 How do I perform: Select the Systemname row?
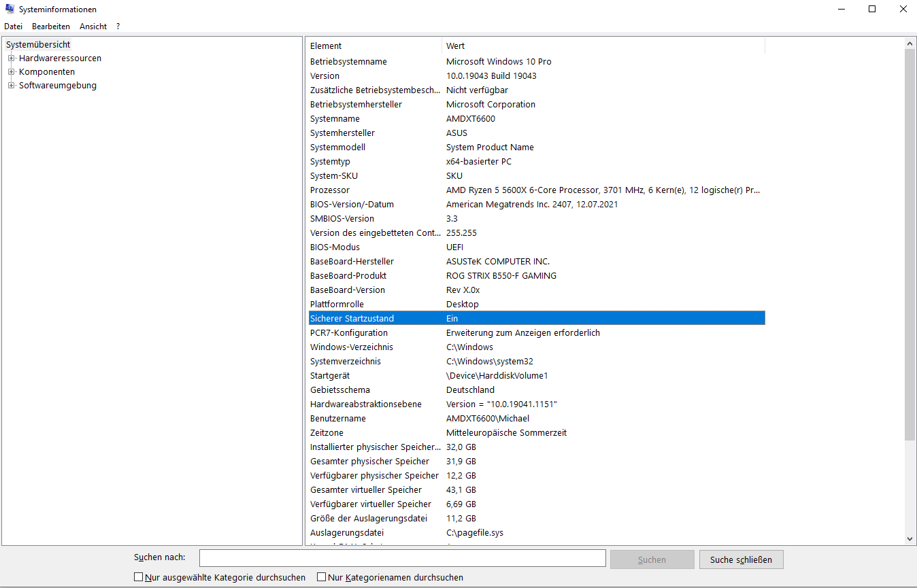click(x=537, y=118)
